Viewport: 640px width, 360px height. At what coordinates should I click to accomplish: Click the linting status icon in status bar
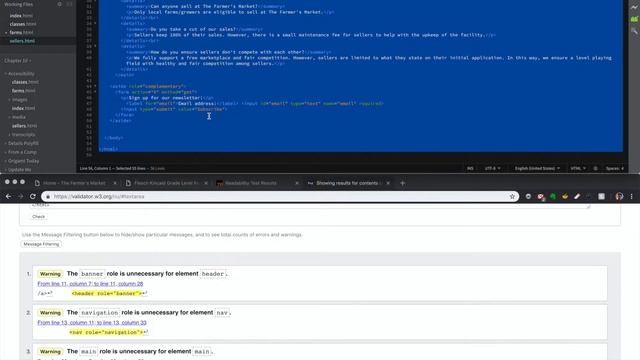[x=596, y=168]
